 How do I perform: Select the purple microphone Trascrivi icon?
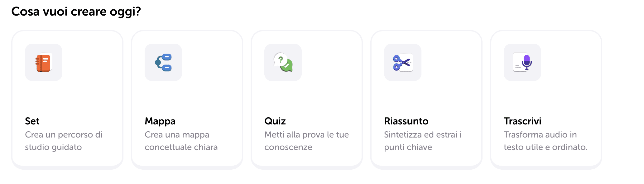click(522, 62)
